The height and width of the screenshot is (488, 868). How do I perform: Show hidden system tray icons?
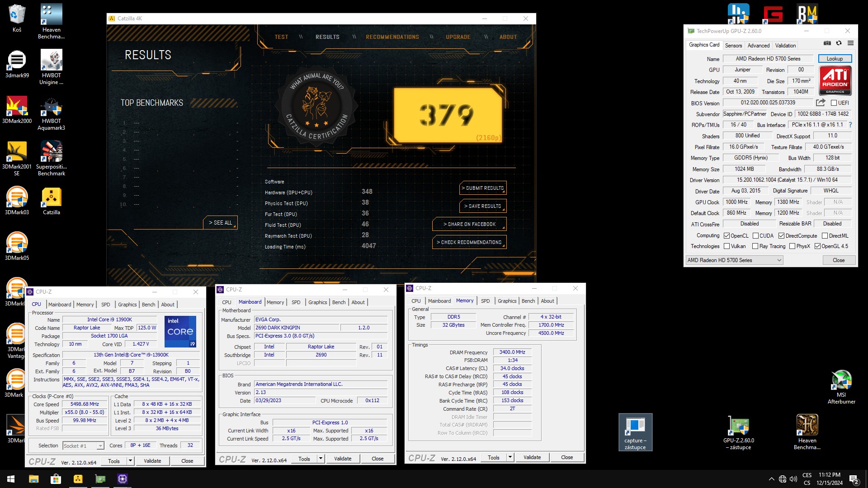(771, 479)
